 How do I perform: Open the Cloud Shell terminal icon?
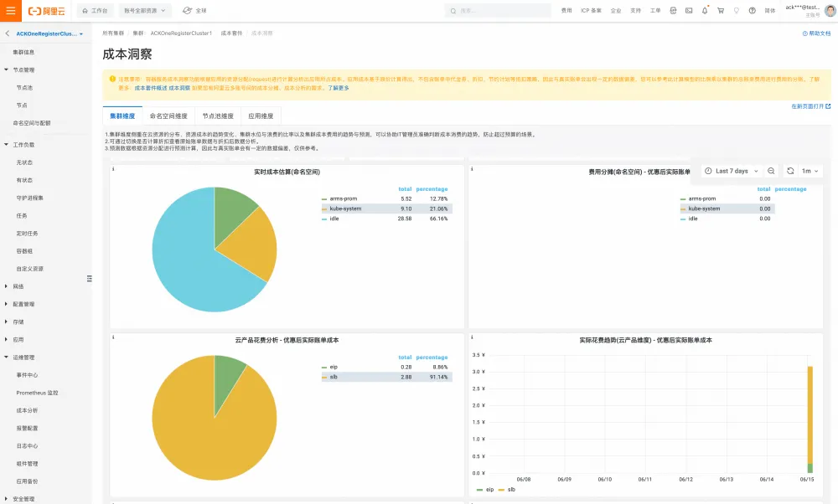pyautogui.click(x=689, y=11)
